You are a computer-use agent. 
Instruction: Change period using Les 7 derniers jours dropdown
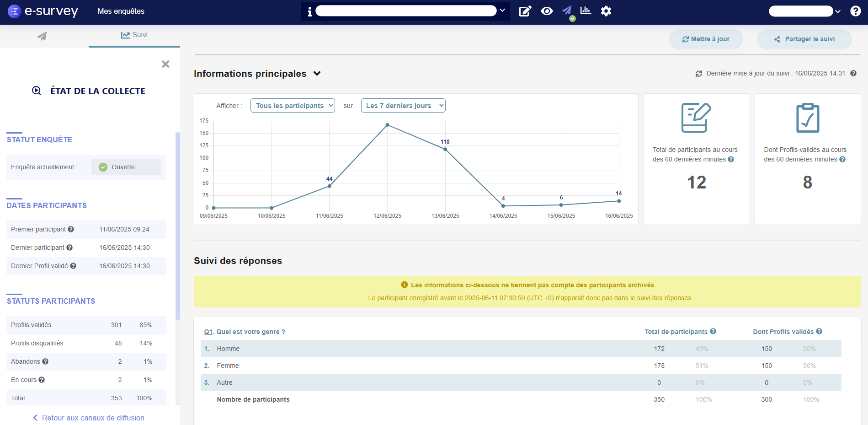coord(403,105)
